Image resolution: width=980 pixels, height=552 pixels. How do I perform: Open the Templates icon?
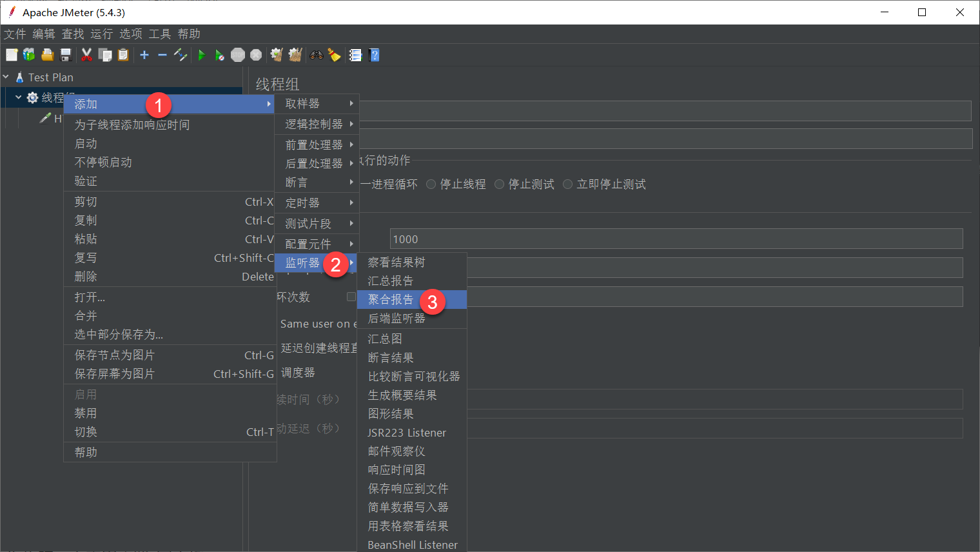(x=29, y=55)
